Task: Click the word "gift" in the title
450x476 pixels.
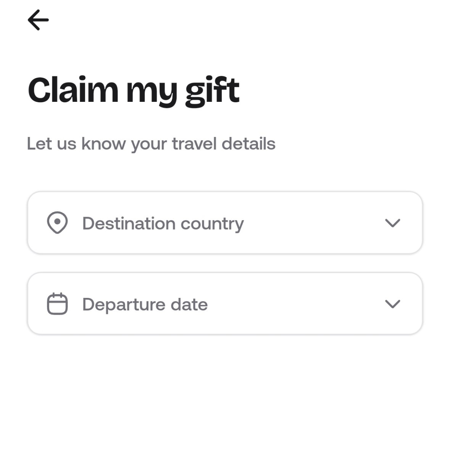Action: coord(212,91)
